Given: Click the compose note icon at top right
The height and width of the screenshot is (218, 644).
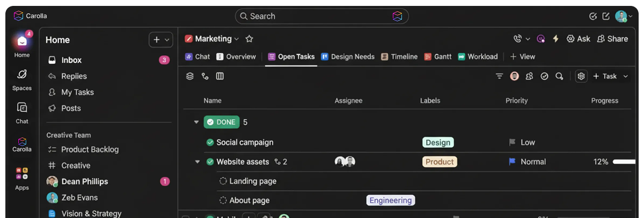Looking at the screenshot, I should click(x=606, y=16).
